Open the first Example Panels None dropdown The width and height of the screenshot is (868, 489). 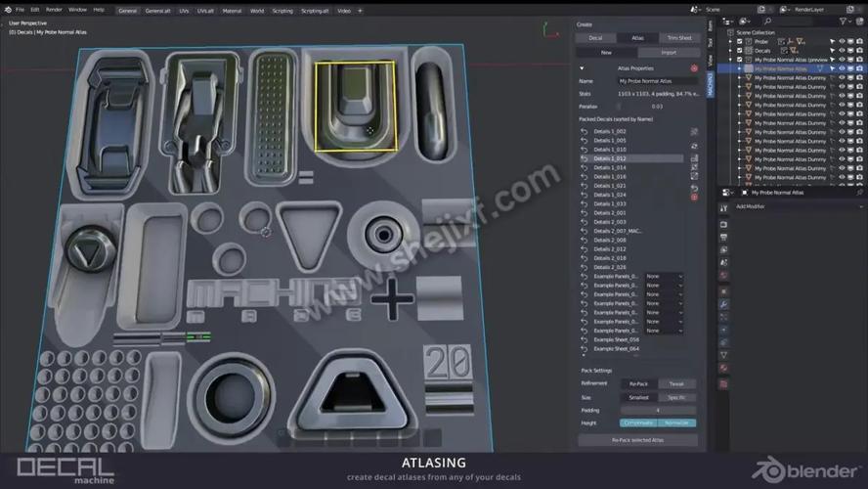[664, 277]
